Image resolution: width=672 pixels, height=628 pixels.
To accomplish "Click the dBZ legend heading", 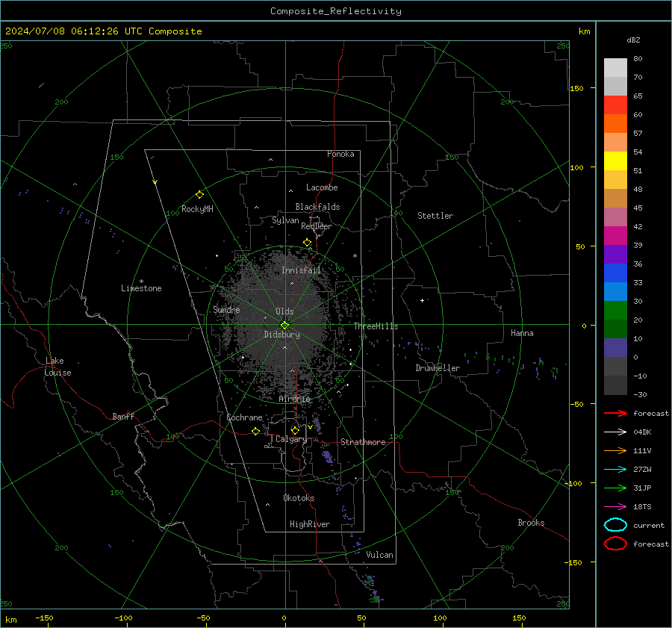I will 633,40.
